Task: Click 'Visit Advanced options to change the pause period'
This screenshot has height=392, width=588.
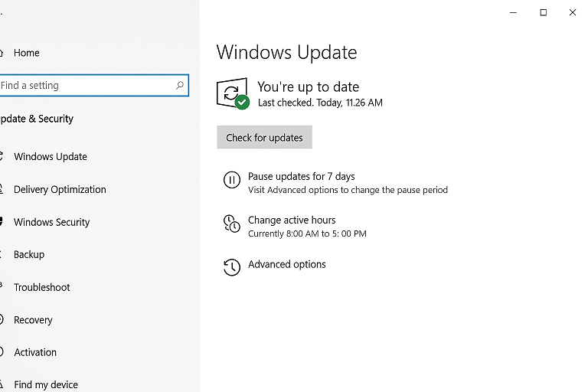Action: click(x=348, y=190)
